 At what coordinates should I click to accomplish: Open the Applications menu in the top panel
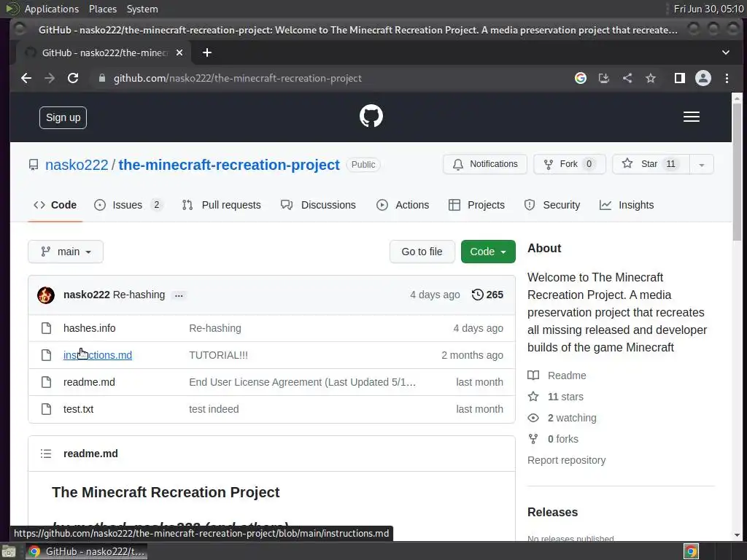(x=52, y=9)
